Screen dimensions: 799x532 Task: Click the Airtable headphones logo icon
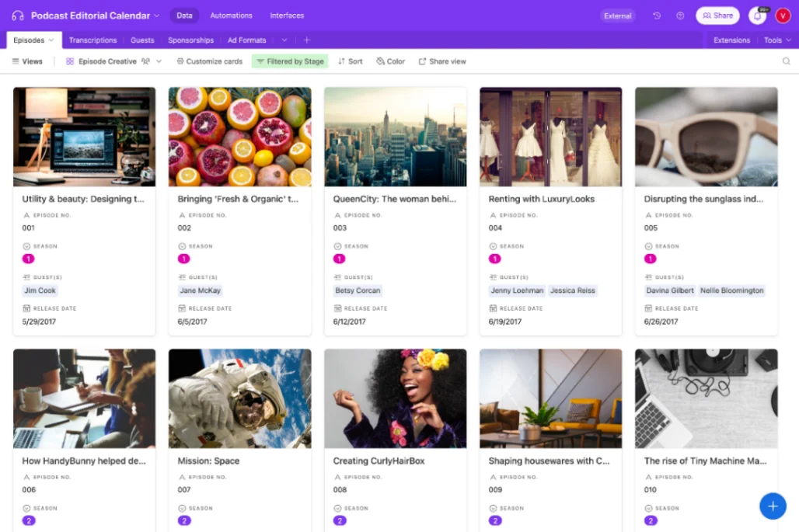coord(17,15)
